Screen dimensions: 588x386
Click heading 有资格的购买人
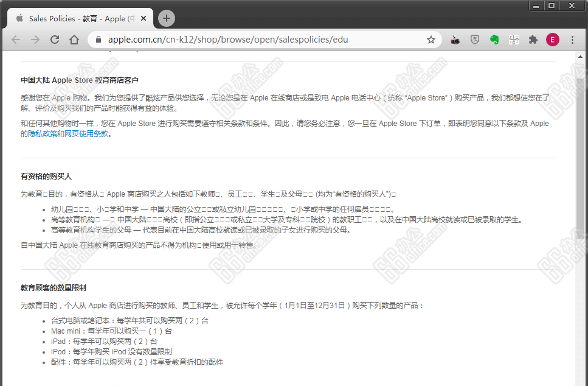pyautogui.click(x=46, y=176)
